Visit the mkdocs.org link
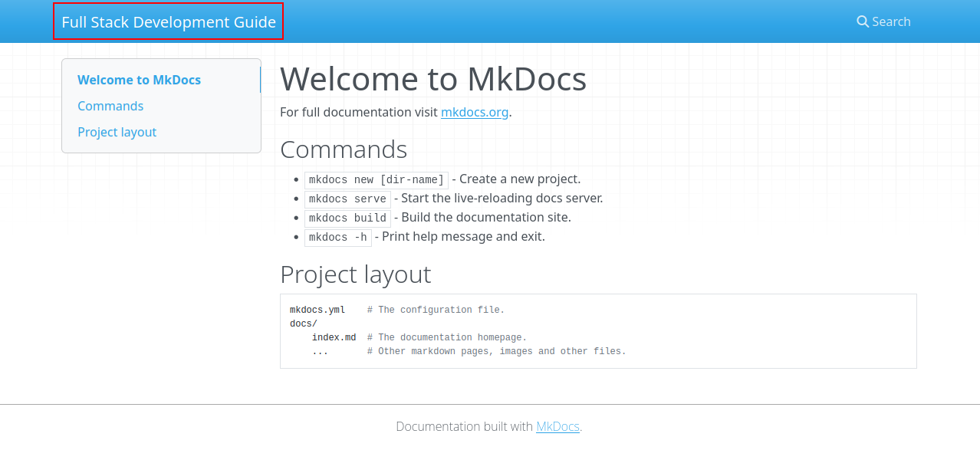Screen dimensions: 980x450 point(475,112)
